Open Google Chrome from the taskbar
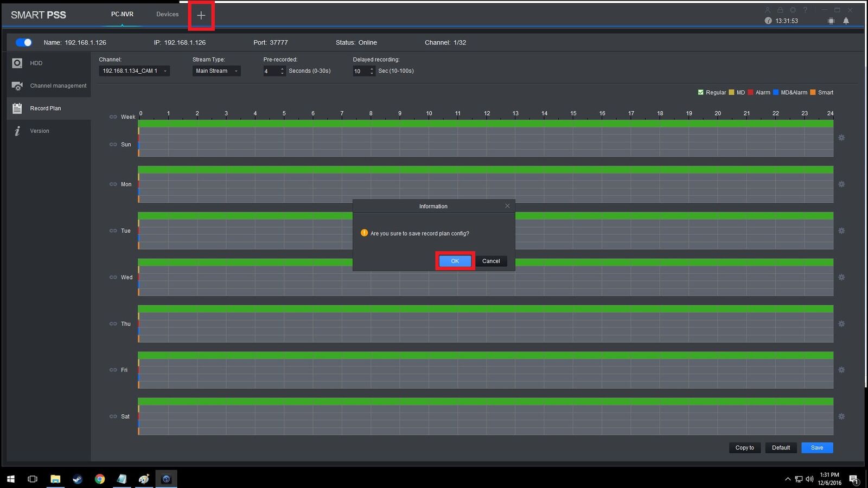 [x=99, y=479]
